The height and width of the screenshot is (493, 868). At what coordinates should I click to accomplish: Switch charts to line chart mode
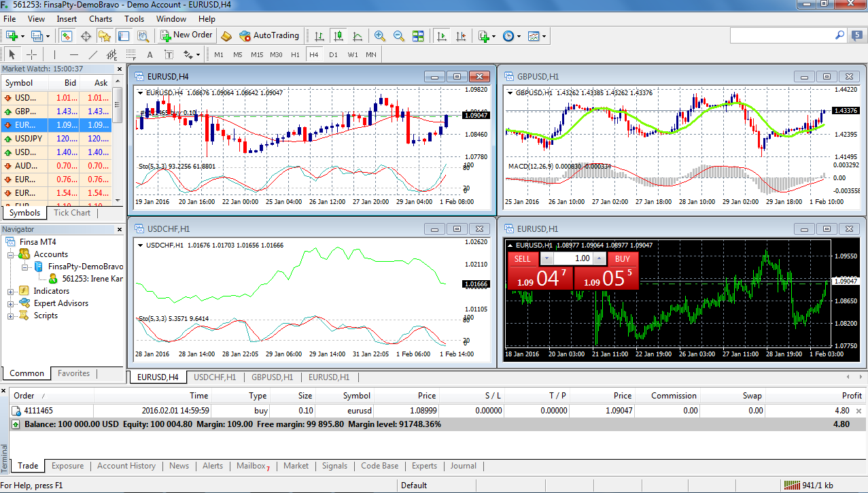358,36
